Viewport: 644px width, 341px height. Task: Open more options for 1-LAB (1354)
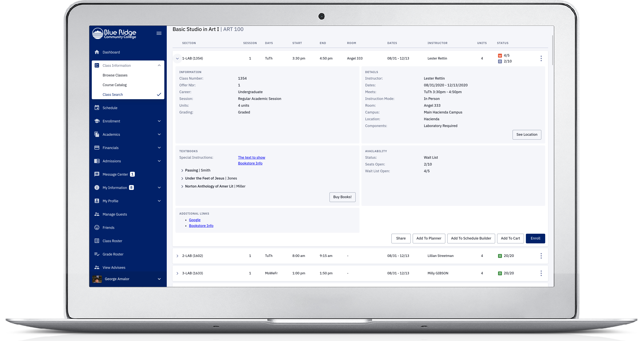click(x=541, y=58)
